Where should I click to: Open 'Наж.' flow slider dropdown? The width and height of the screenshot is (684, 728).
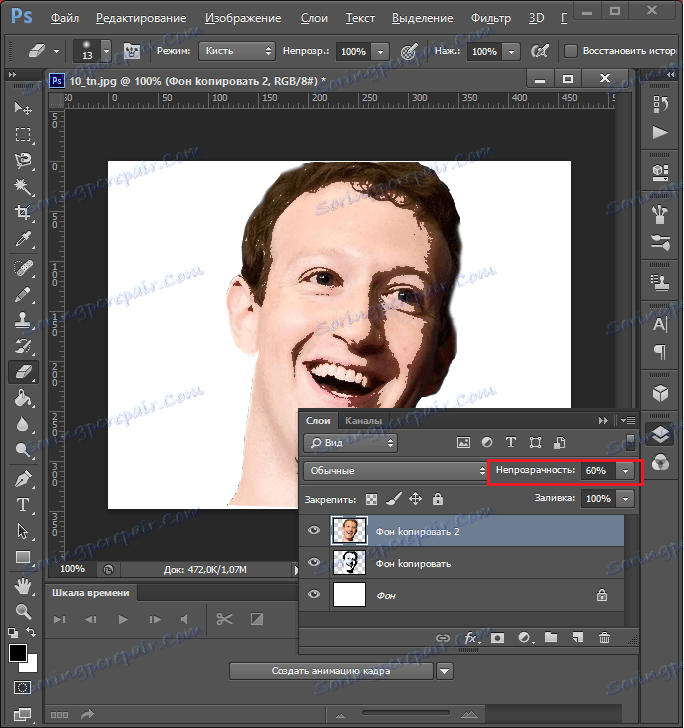pyautogui.click(x=511, y=52)
